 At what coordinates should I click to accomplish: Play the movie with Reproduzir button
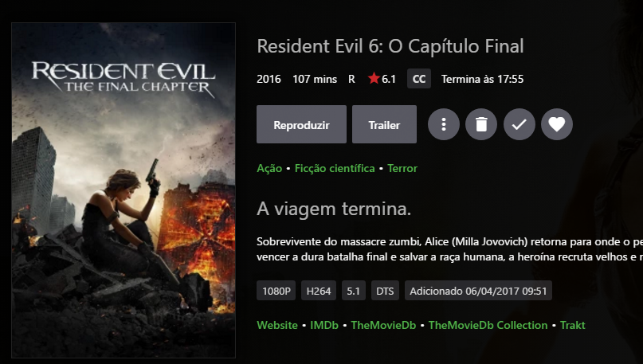point(301,124)
